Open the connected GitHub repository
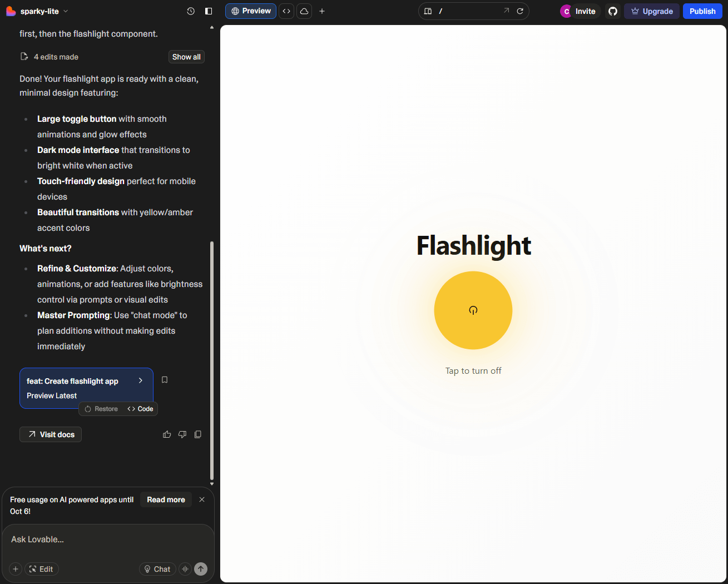Viewport: 728px width, 584px height. pos(612,11)
